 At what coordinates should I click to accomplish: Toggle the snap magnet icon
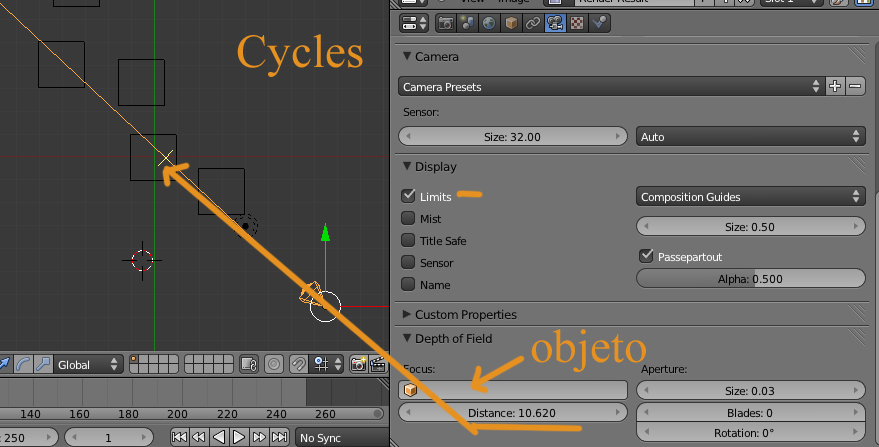tap(299, 365)
